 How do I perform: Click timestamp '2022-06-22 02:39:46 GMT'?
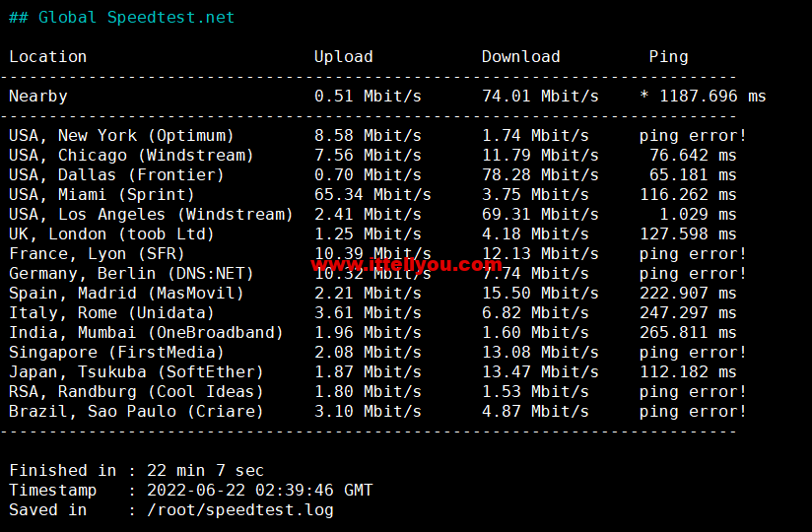point(259,490)
